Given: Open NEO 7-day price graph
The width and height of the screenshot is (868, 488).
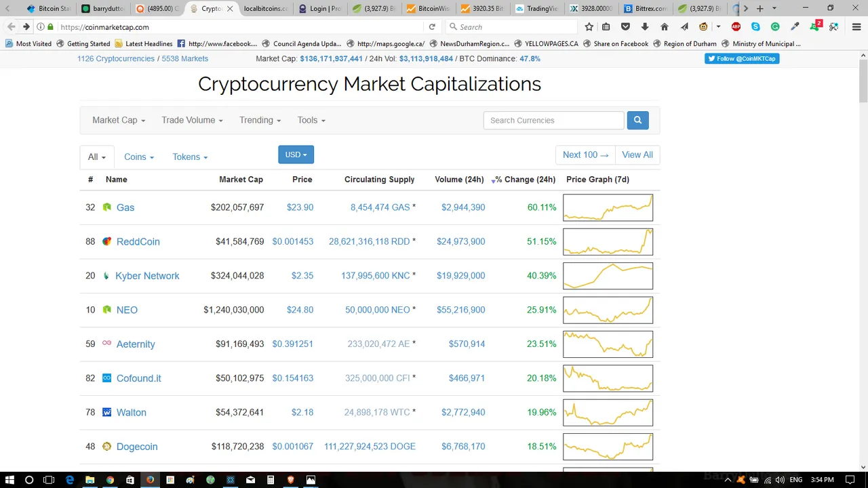Looking at the screenshot, I should [608, 310].
